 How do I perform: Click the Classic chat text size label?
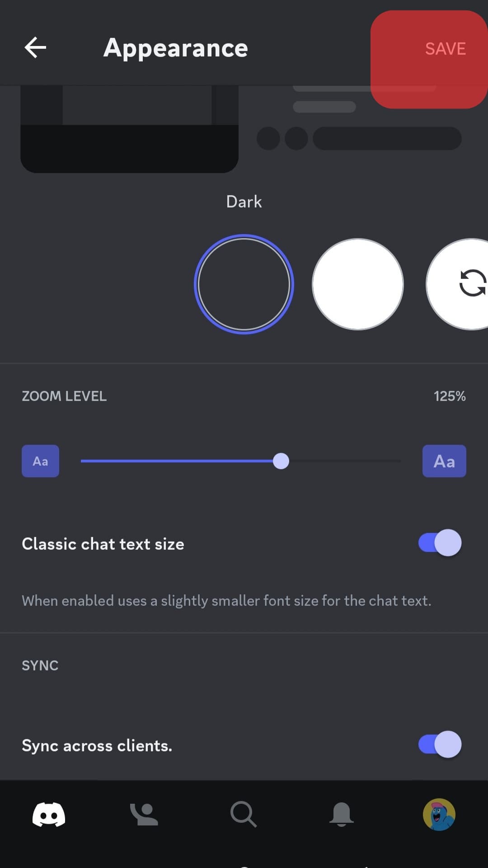pyautogui.click(x=103, y=544)
